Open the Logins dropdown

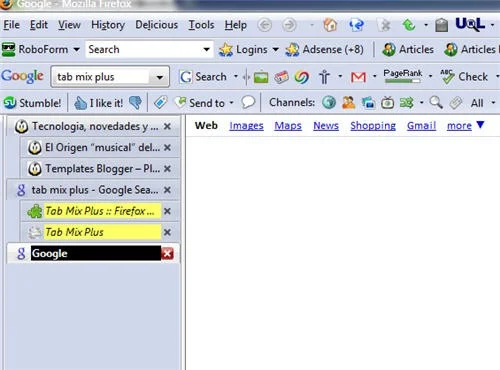pos(249,50)
